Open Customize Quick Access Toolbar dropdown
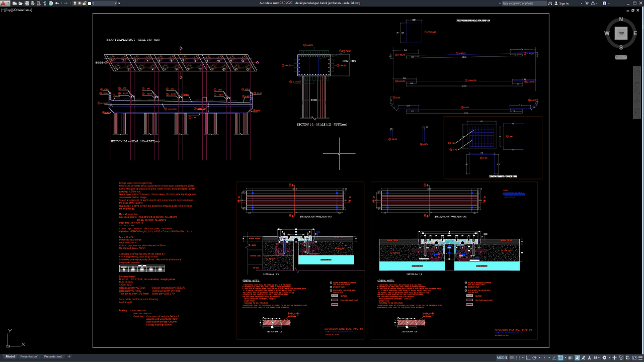 tap(119, 3)
